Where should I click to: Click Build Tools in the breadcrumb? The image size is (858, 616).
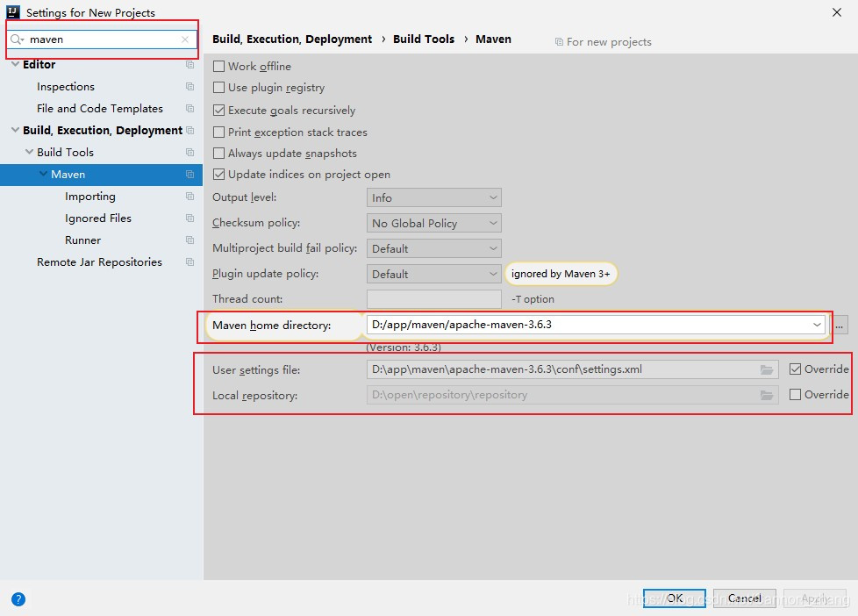pos(424,39)
